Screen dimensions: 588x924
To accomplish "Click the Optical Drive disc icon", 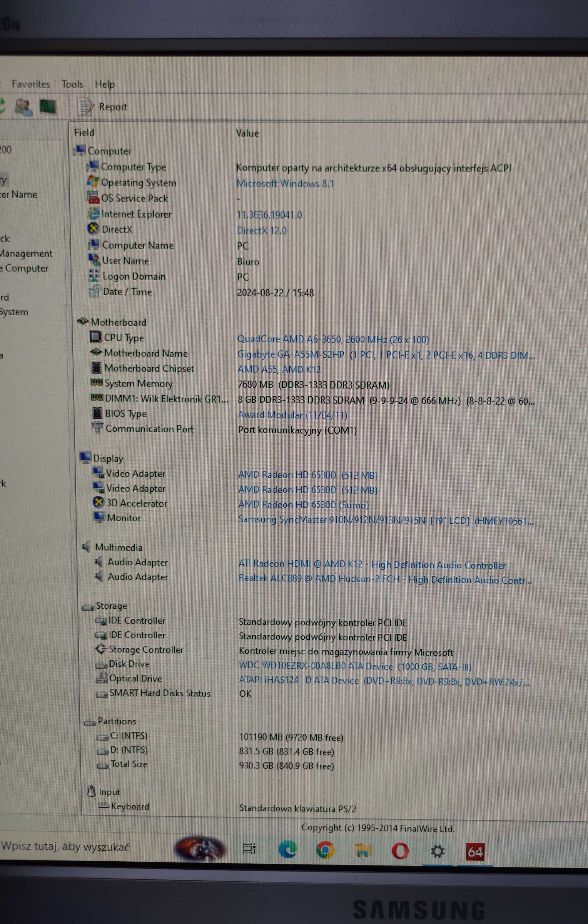I will (x=102, y=678).
